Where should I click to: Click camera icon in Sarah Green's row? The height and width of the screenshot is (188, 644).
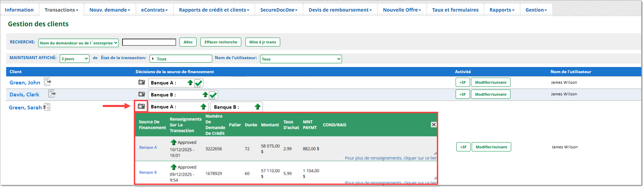[141, 106]
